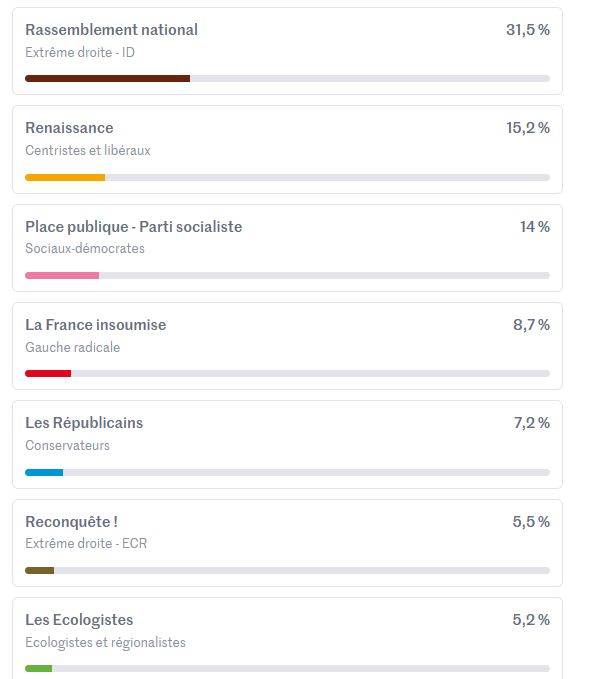The image size is (604, 679).
Task: Click La France insoumise heading
Action: pyautogui.click(x=96, y=325)
